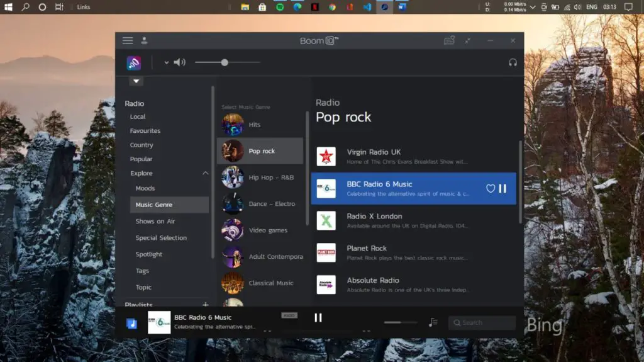Viewport: 644px width, 362px height.
Task: Open BBC Radio 6 Music now-playing artwork
Action: pos(159,322)
